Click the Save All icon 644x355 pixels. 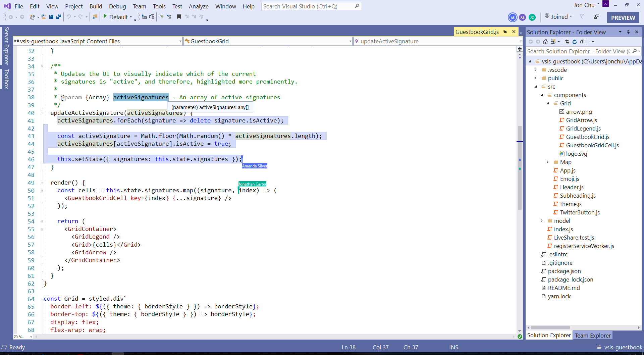59,17
